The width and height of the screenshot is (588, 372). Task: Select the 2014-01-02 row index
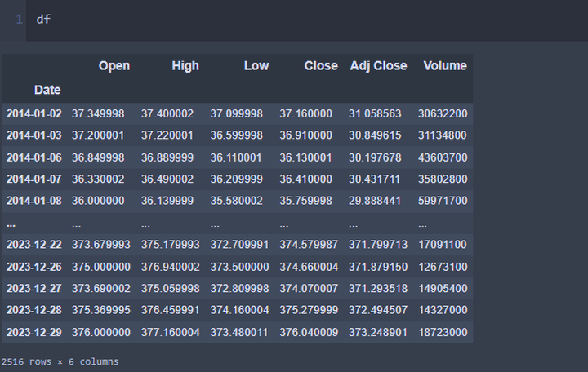click(33, 113)
